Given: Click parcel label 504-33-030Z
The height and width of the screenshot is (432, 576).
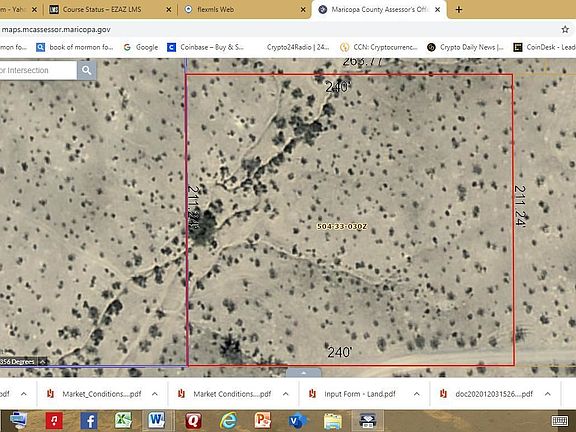Looking at the screenshot, I should 342,226.
